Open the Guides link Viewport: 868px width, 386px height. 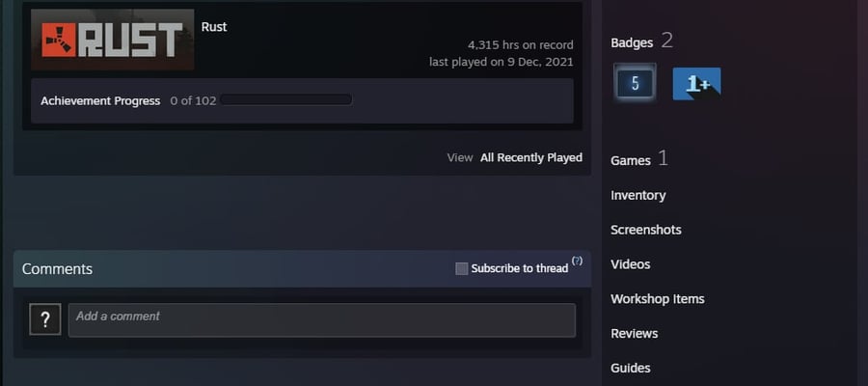coord(630,368)
